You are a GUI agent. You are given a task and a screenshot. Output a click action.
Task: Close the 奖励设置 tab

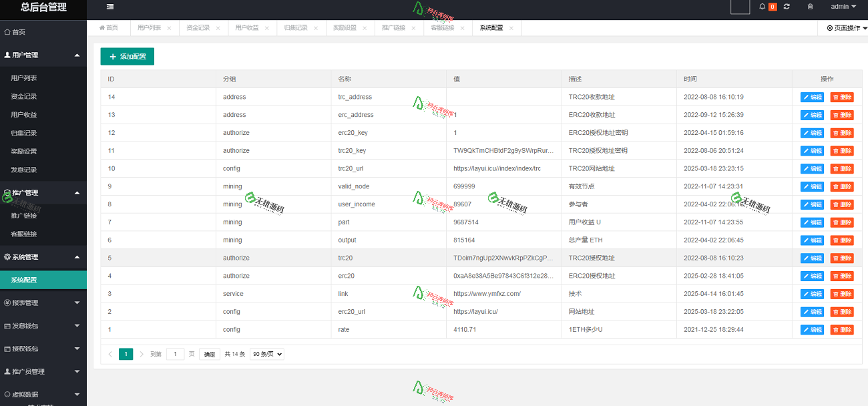(x=364, y=28)
